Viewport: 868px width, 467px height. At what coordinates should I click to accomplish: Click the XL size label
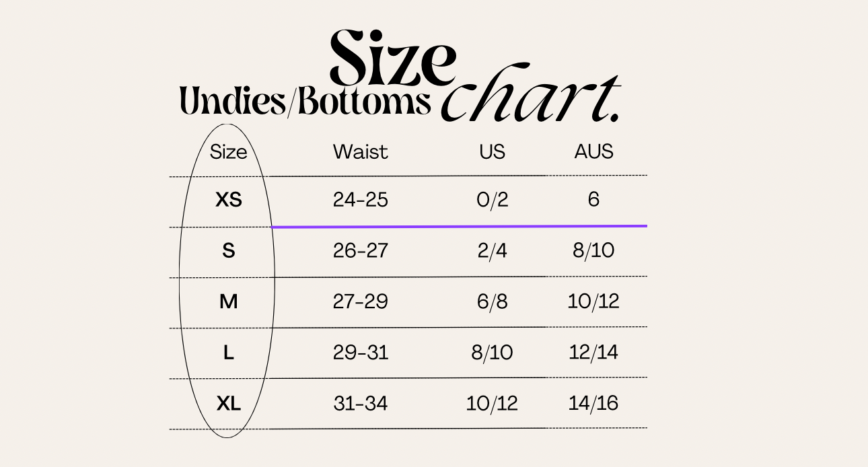(x=228, y=404)
